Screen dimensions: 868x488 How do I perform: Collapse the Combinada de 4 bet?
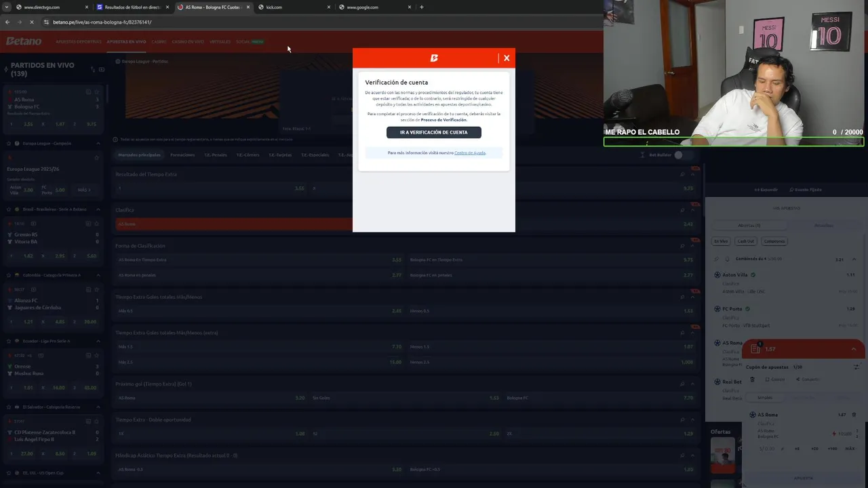click(854, 259)
